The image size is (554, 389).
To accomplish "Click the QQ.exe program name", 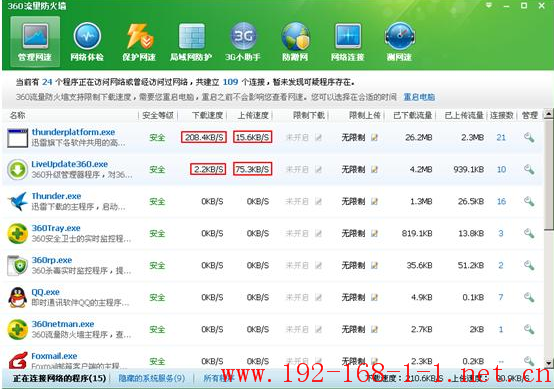I will [x=45, y=293].
